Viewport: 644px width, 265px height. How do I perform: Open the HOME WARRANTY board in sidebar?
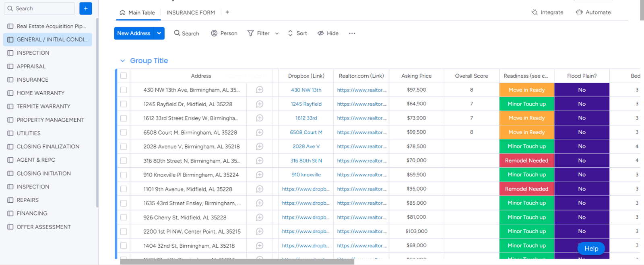coord(40,93)
